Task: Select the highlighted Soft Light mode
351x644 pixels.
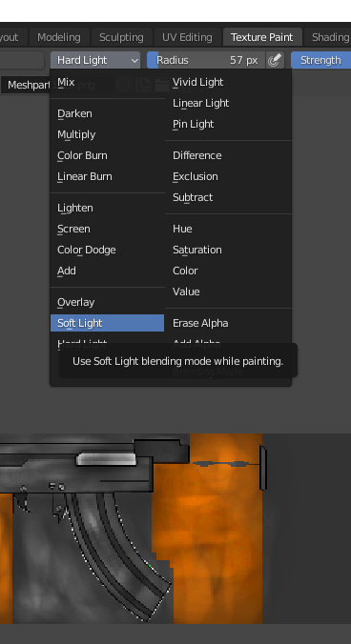Action: [107, 323]
